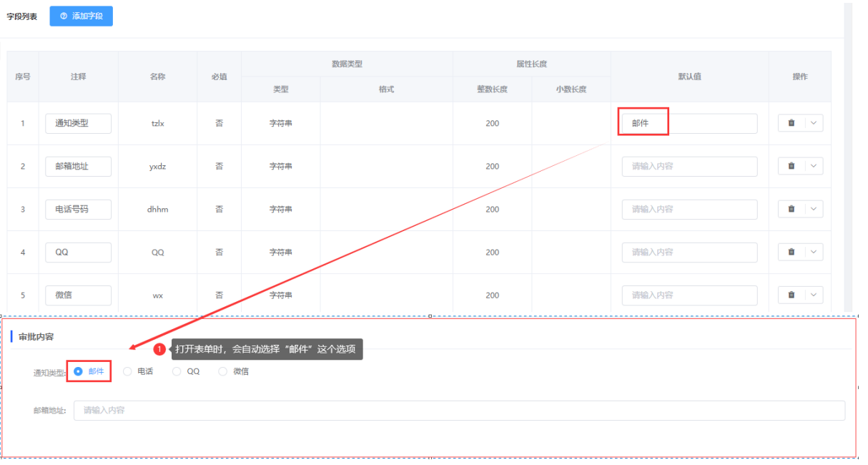
Task: Edit the 通知类型 comment field
Action: click(x=78, y=123)
